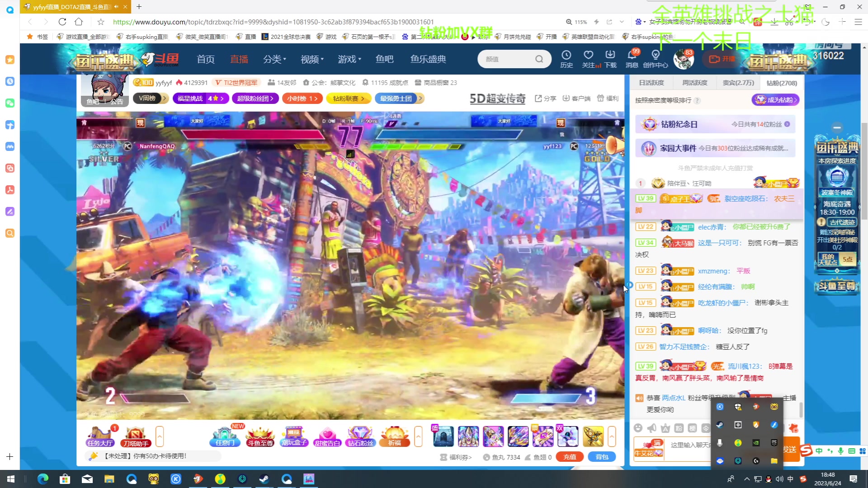This screenshot has height=488, width=868.
Task: Expand the browser zoom options chevron in address bar
Action: 622,22
